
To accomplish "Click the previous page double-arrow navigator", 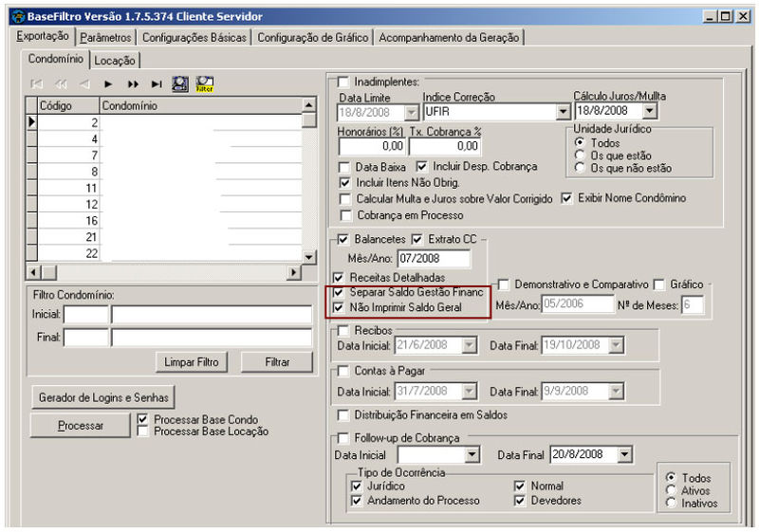I will pos(62,84).
